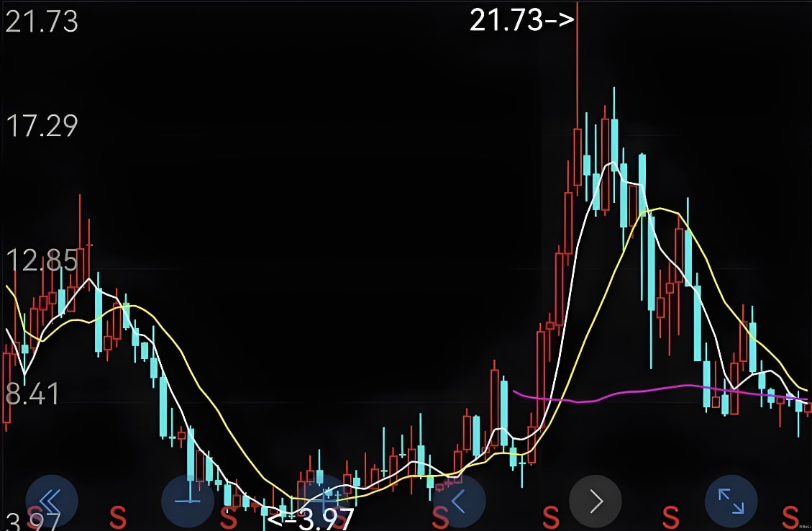The width and height of the screenshot is (812, 531).
Task: Click the zoom out minus button
Action: coord(188,500)
